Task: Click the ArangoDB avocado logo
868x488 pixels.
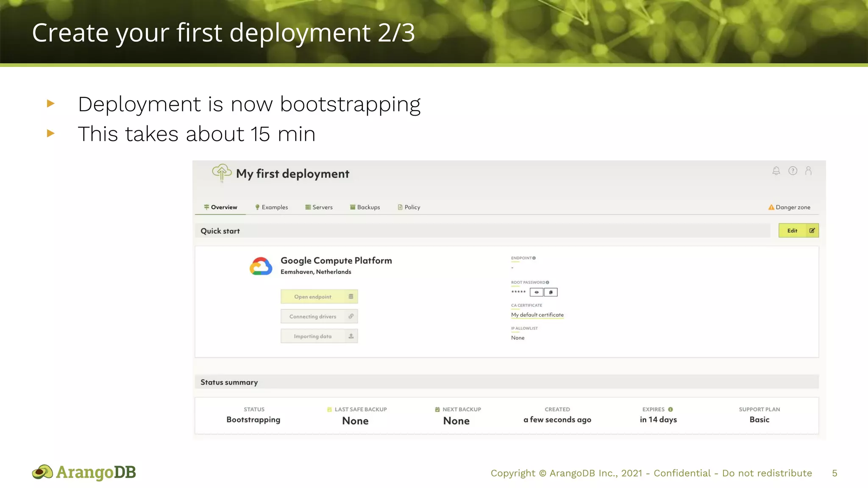Action: pyautogui.click(x=42, y=472)
